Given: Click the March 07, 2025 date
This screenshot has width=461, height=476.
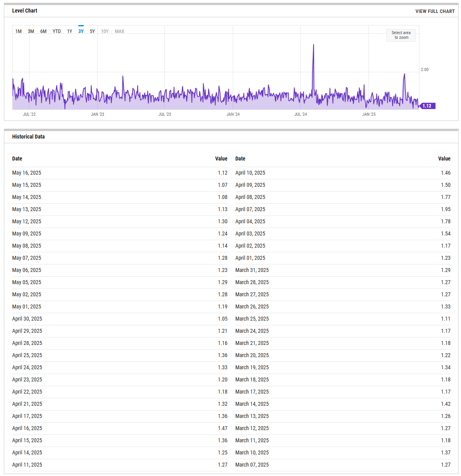Looking at the screenshot, I should 252,465.
